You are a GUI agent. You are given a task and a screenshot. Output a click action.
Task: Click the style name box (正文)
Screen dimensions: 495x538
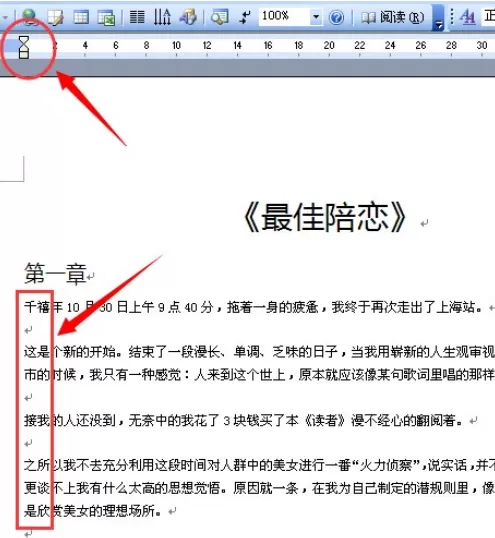(x=488, y=16)
